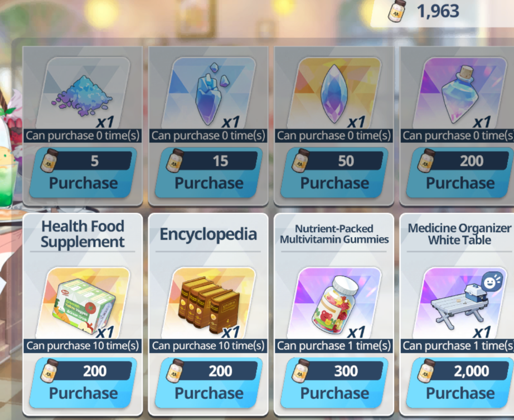Select the blue crystal shard item icon
Viewport: 514px width, 420px height.
(x=208, y=94)
